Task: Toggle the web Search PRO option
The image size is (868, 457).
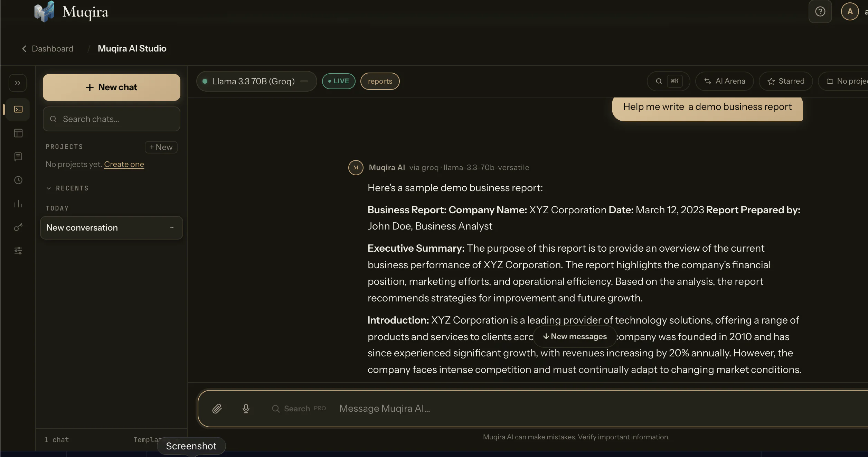Action: pyautogui.click(x=299, y=409)
